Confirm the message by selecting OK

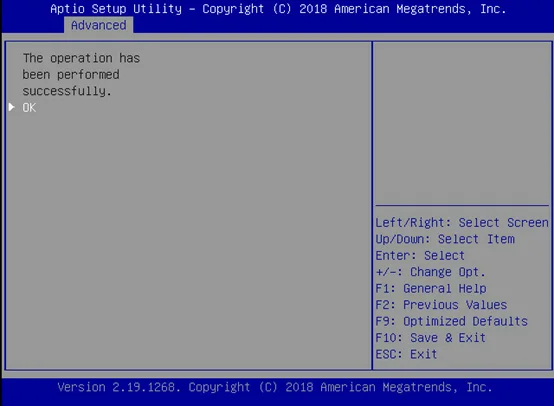tap(29, 107)
